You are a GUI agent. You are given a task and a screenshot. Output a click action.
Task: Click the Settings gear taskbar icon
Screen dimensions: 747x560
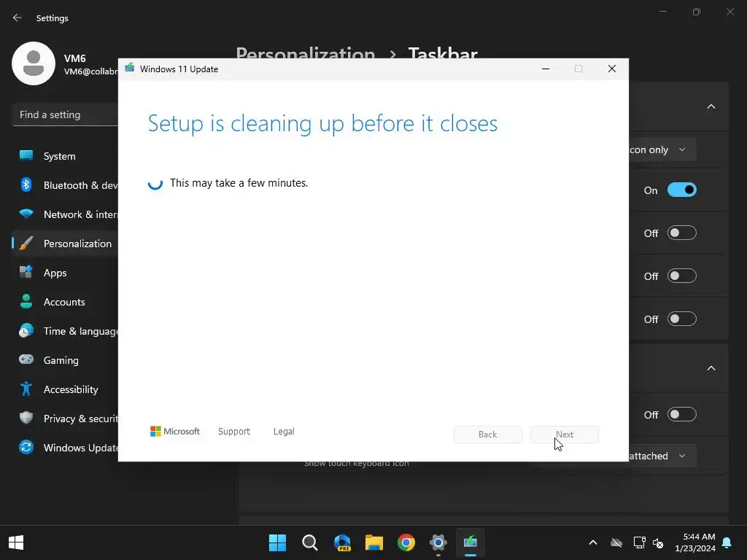438,542
